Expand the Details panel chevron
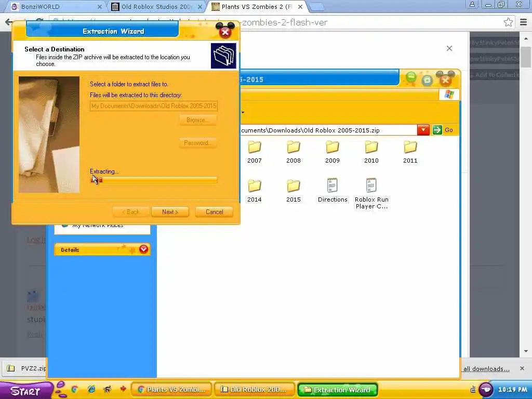 (x=143, y=249)
